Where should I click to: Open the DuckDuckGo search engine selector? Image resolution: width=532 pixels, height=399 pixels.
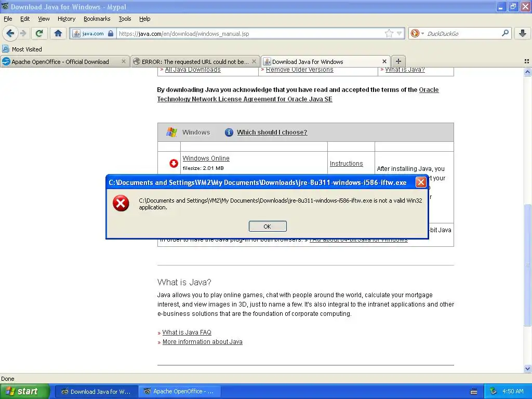point(417,33)
